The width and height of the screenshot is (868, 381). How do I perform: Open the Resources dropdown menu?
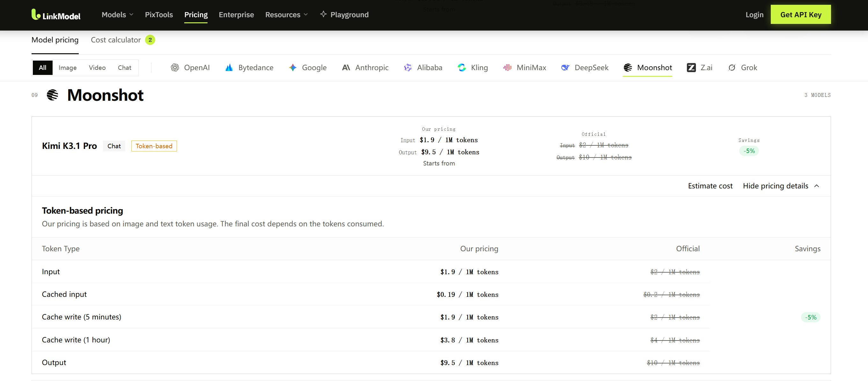pyautogui.click(x=287, y=14)
